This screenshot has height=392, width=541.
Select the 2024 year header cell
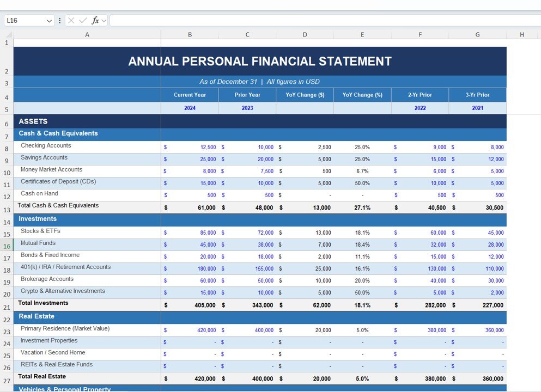[190, 108]
